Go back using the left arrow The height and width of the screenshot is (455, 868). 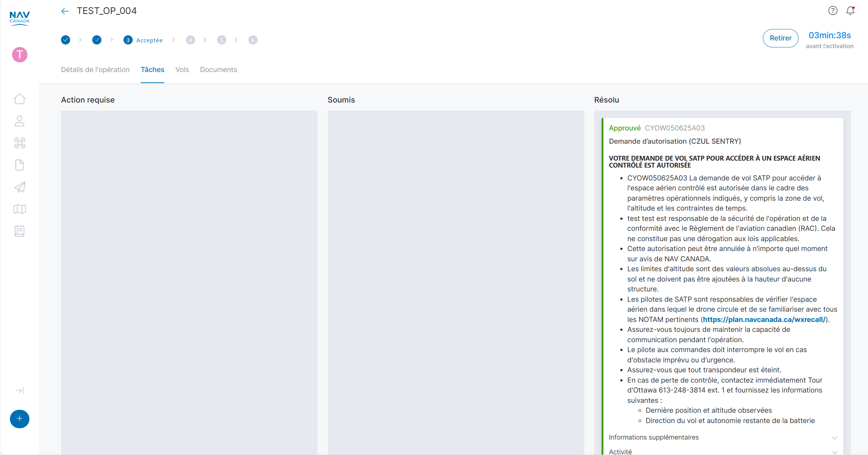[x=65, y=11]
